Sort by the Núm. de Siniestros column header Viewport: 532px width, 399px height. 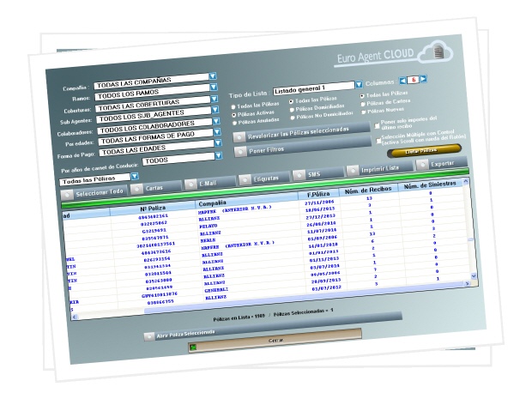point(430,185)
